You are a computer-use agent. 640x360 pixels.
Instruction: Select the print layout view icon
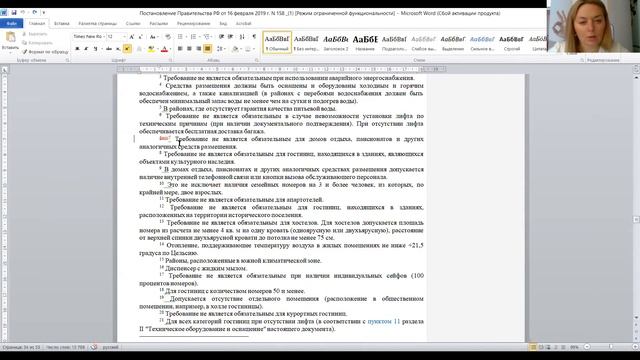[x=533, y=347]
